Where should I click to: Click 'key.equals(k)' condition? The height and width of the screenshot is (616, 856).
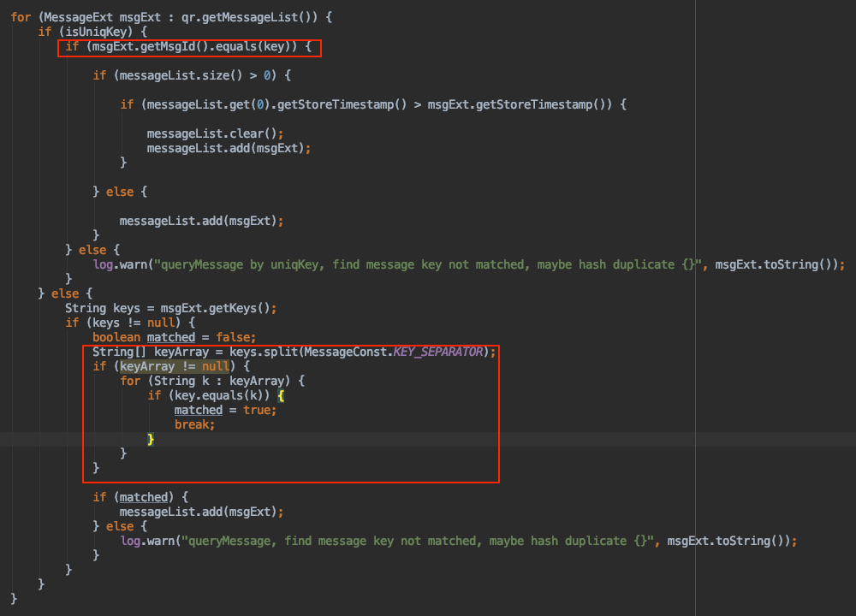coord(218,395)
